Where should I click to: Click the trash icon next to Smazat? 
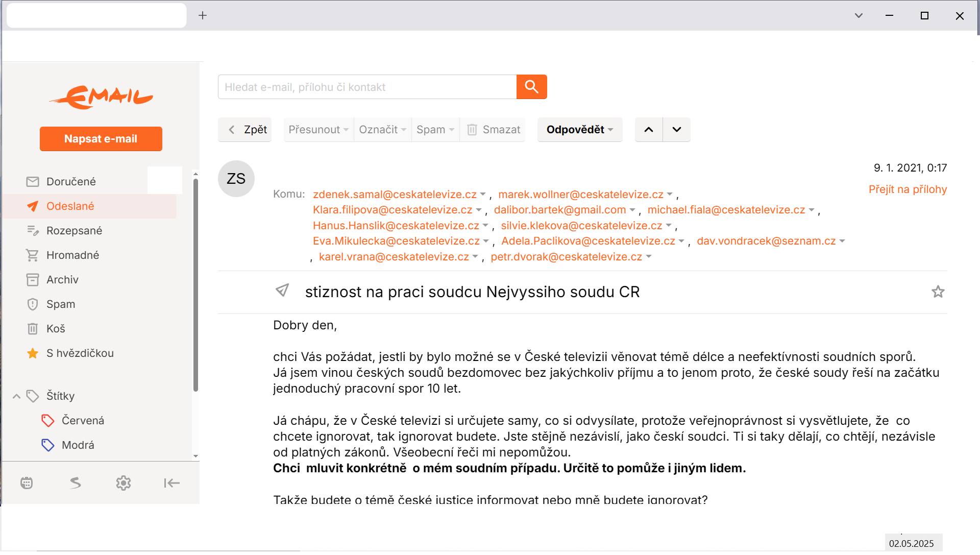(x=472, y=130)
